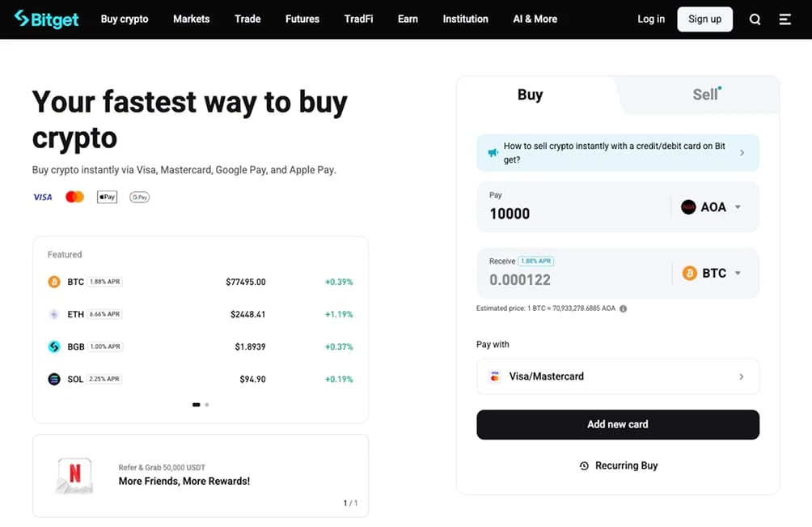
Task: Click BTC change +0.39%
Action: point(339,282)
